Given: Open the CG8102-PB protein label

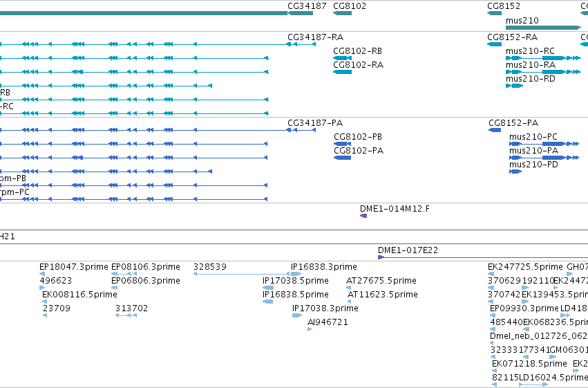Looking at the screenshot, I should 358,137.
